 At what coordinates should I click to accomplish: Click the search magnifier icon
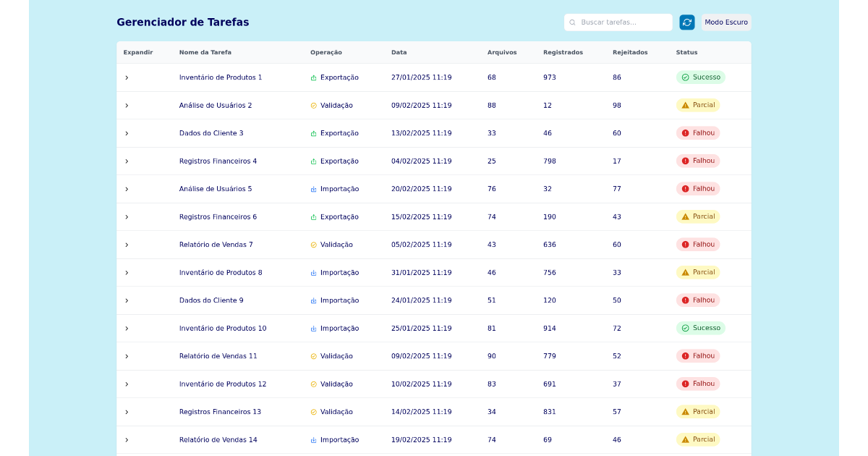(x=572, y=22)
